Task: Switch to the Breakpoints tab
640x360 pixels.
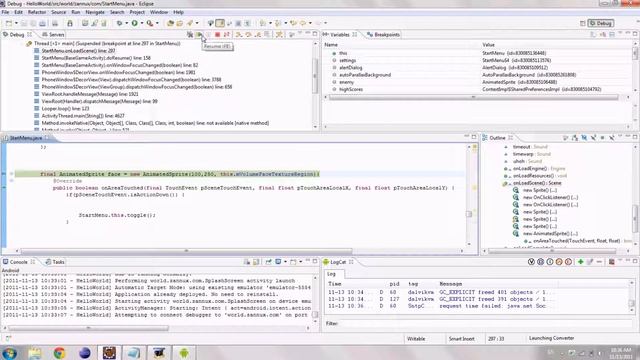Action: pyautogui.click(x=383, y=35)
